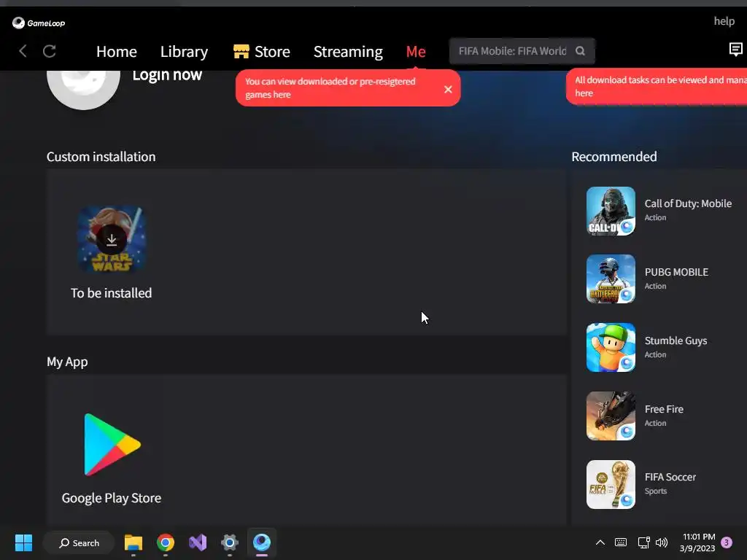Click the PUBG MOBILE title
Screen dimensions: 747x560
coord(676,272)
